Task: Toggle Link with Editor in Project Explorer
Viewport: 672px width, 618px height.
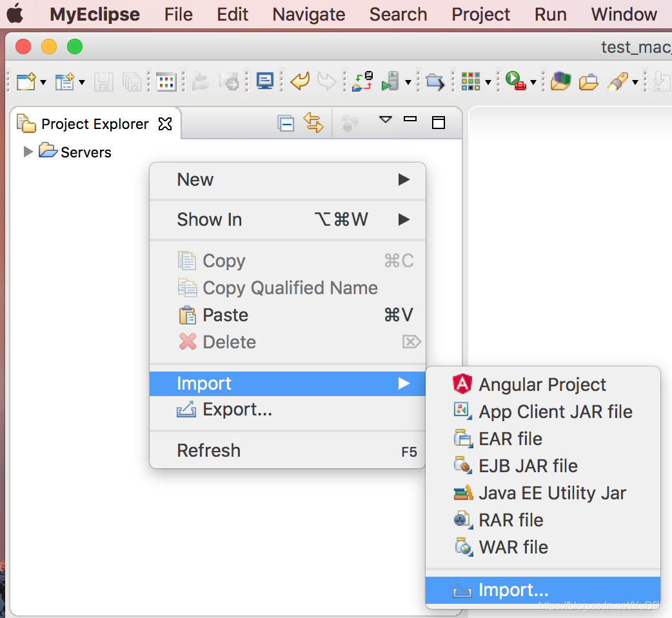Action: click(313, 123)
